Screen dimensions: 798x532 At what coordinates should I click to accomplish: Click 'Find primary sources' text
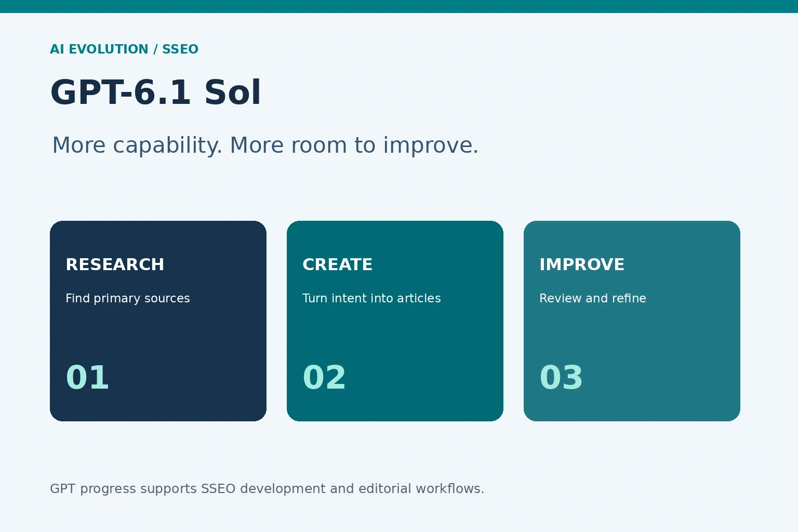(128, 298)
